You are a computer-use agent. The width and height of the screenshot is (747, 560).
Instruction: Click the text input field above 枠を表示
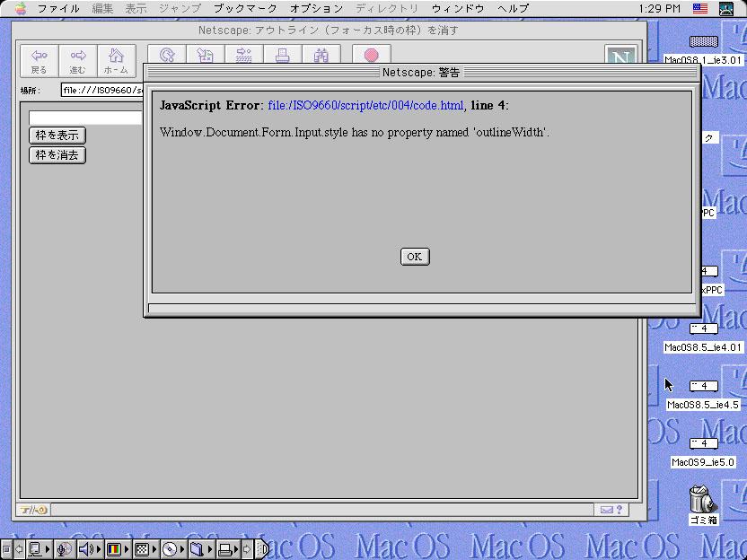(x=85, y=118)
